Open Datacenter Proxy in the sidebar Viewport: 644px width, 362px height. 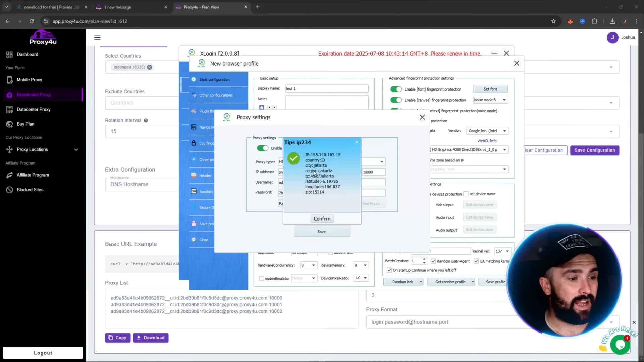[x=34, y=109]
